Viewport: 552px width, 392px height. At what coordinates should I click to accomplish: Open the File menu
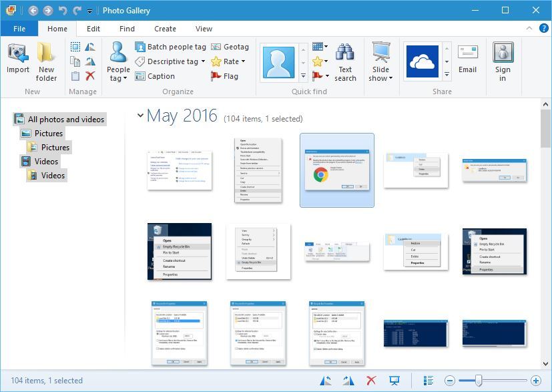[x=19, y=29]
